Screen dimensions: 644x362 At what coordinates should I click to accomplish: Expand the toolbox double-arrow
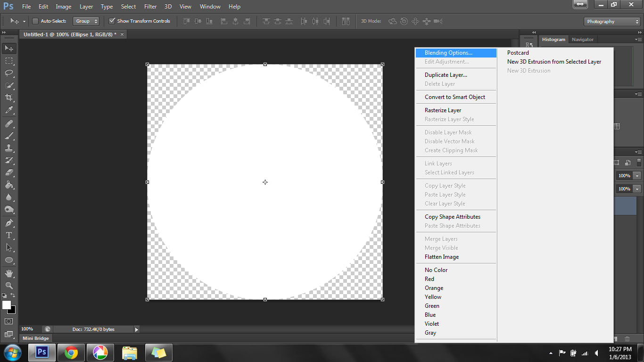click(4, 33)
